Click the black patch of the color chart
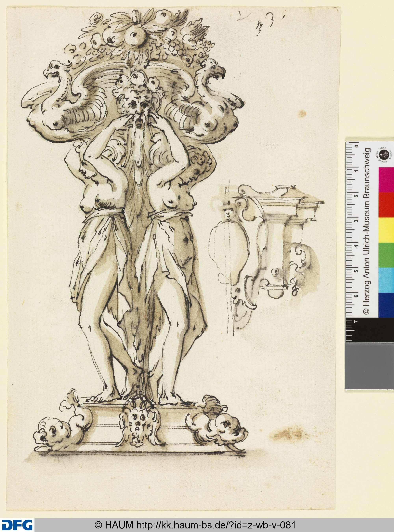This screenshot has width=394, height=532. pos(370,330)
